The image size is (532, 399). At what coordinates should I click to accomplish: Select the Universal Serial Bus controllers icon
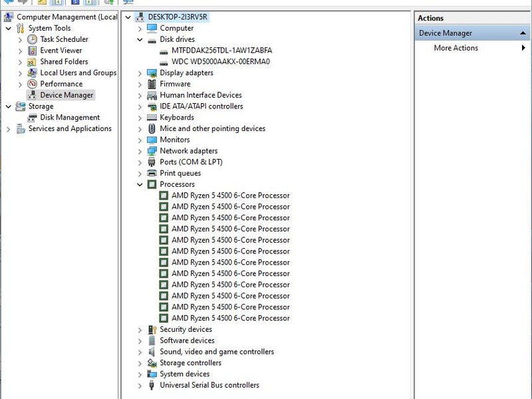click(x=152, y=385)
